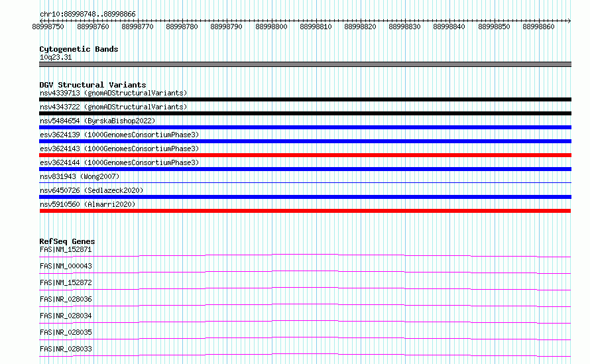Viewport: 590px width, 364px height.
Task: Select the DGV Structural Variants track title
Action: pyautogui.click(x=93, y=85)
